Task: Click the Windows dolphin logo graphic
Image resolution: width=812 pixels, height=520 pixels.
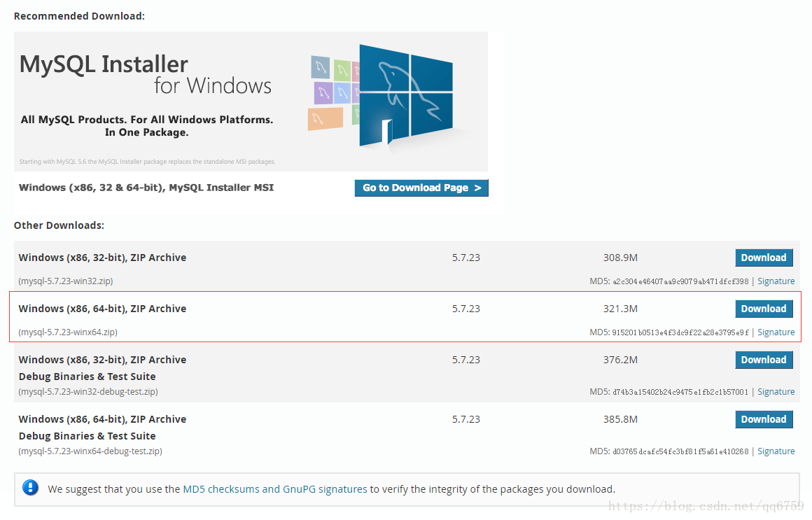Action: tap(405, 94)
